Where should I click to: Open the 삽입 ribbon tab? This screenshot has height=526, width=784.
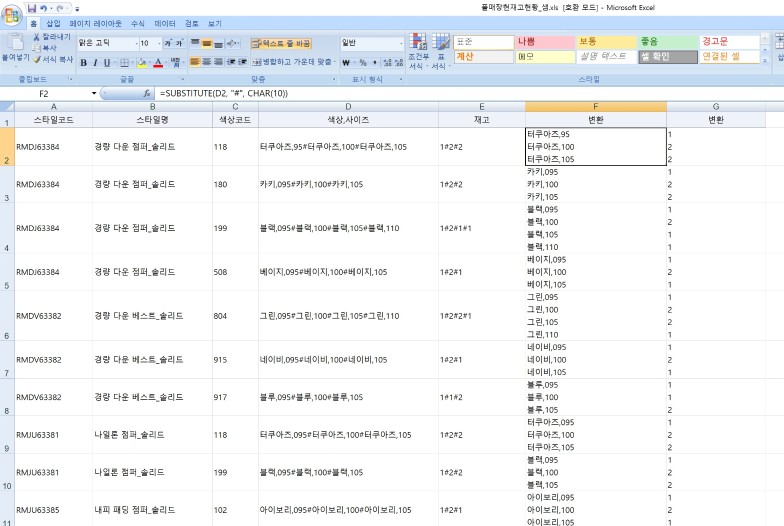point(53,24)
